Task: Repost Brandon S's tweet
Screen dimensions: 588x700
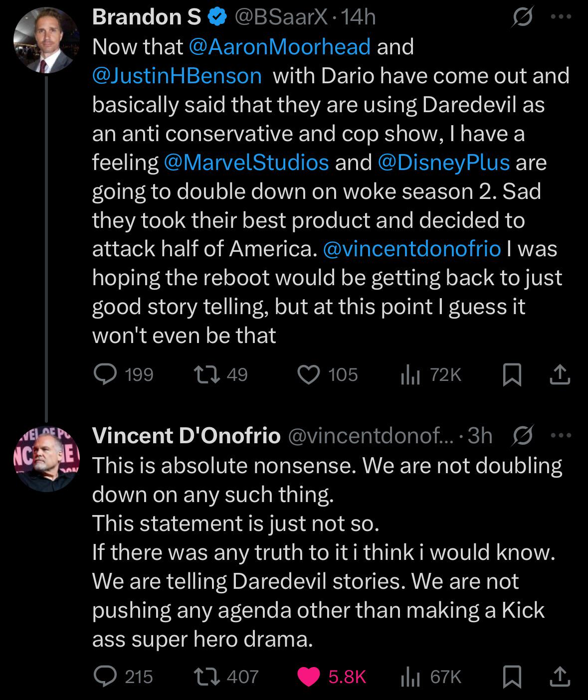Action: tap(206, 374)
